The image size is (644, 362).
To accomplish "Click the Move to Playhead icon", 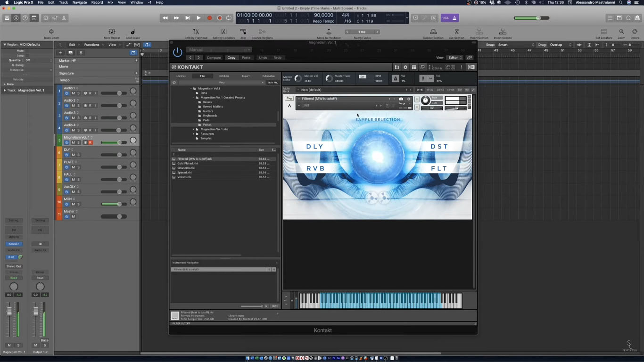I will (329, 32).
